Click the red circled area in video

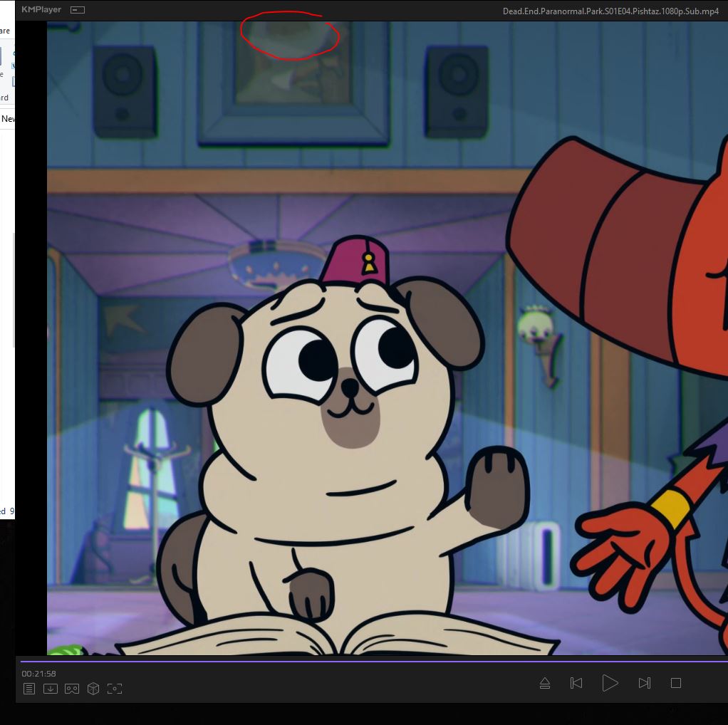click(288, 37)
